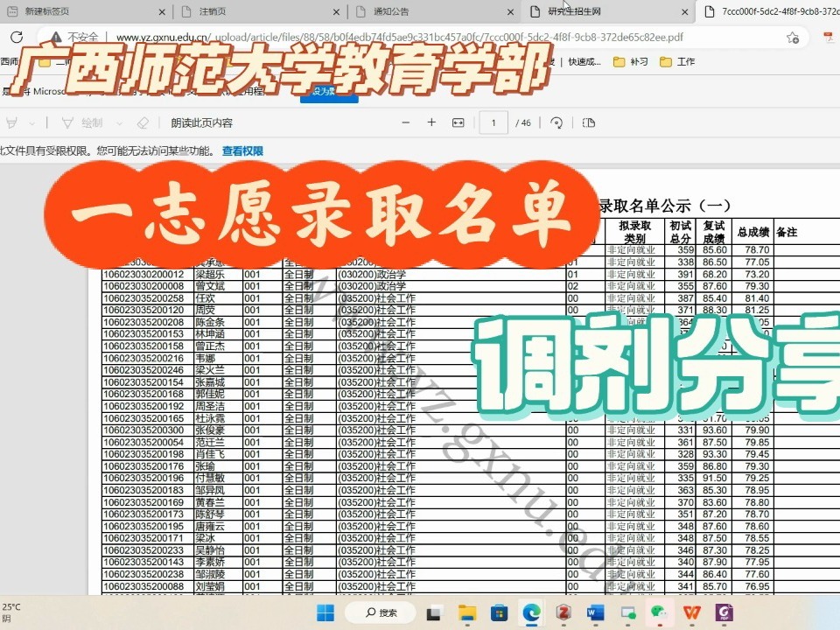The image size is (840, 630).
Task: Close the 研究生招生网 tab
Action: click(x=684, y=11)
